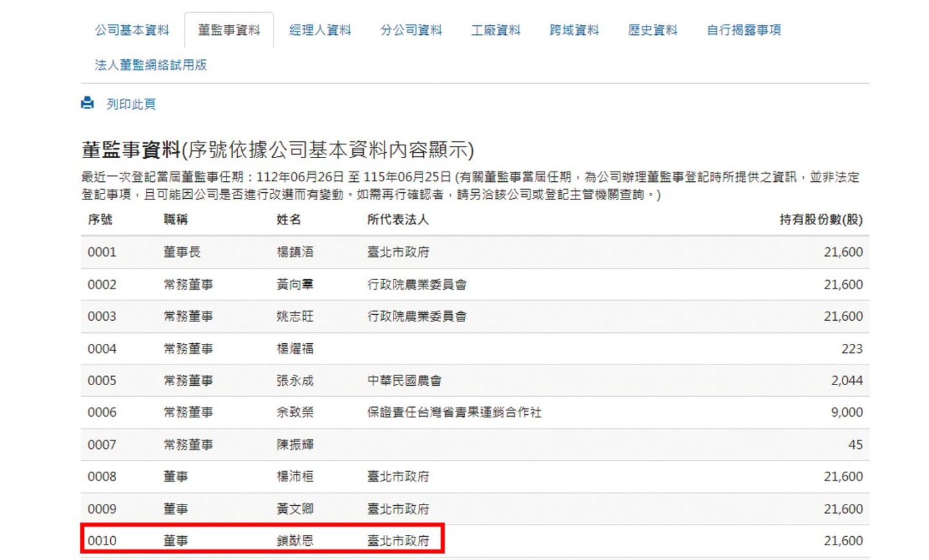Click 常務董事 title in row 0004

tap(188, 348)
